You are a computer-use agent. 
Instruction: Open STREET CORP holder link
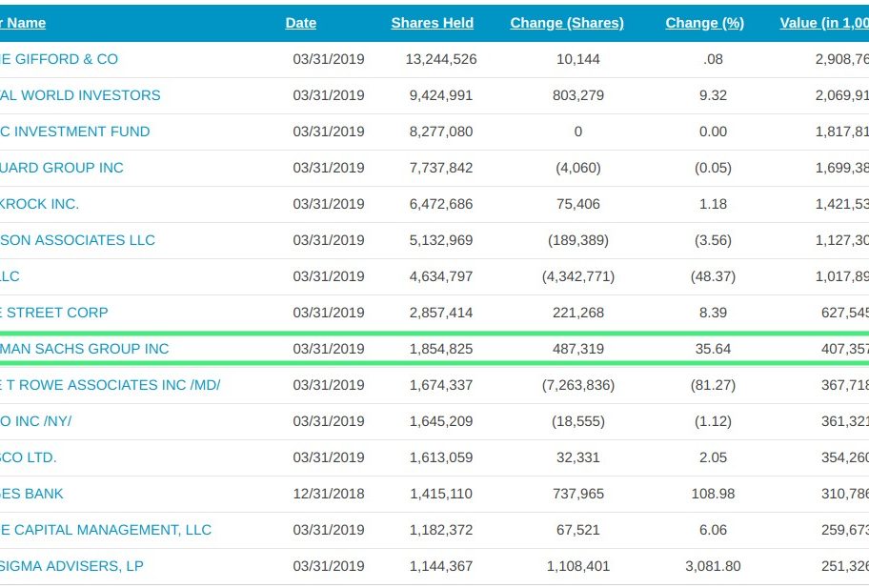click(53, 313)
